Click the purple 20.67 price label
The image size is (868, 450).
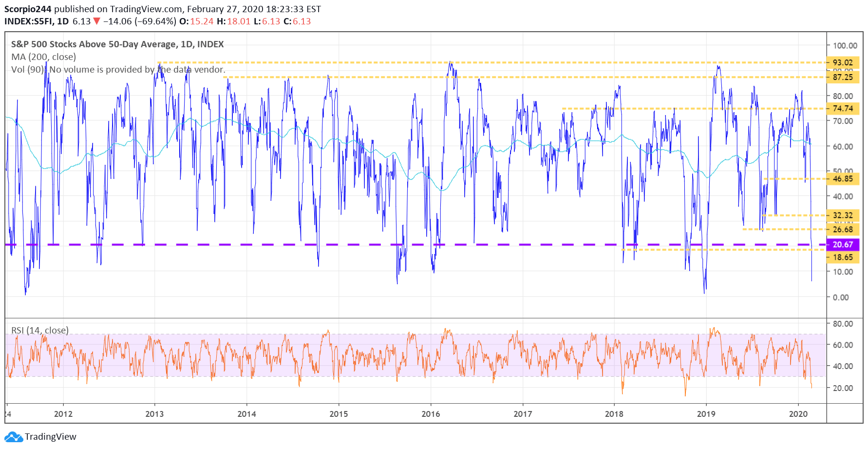(x=843, y=245)
